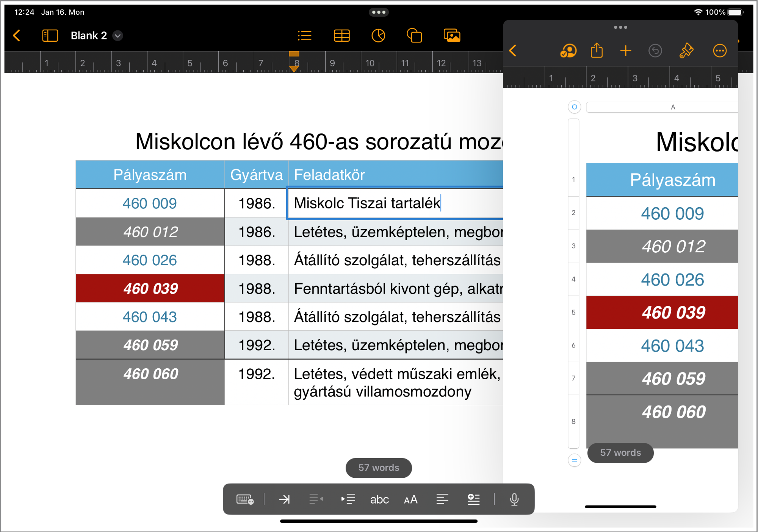The image size is (758, 532).
Task: Select the Fenntartásból kivont gép cell
Action: 396,289
